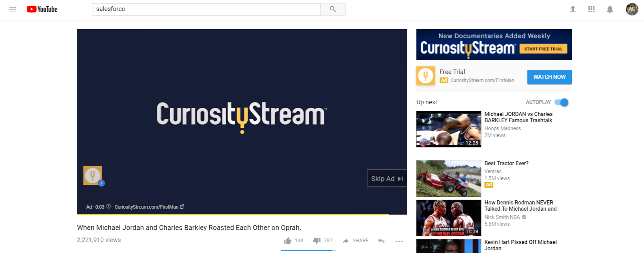The image size is (644, 253).
Task: Go to YouTube home via logo
Action: pos(42,9)
